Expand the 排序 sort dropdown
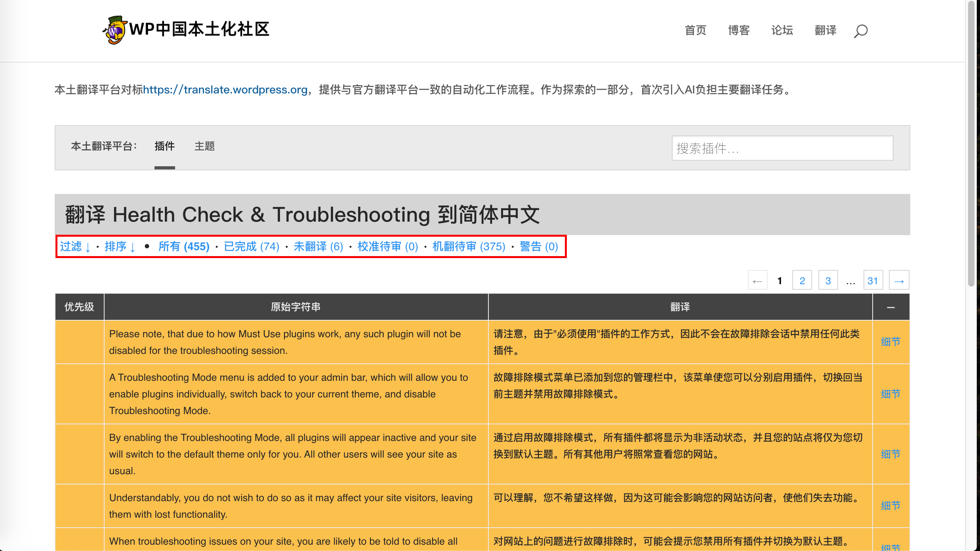This screenshot has height=551, width=980. (120, 247)
